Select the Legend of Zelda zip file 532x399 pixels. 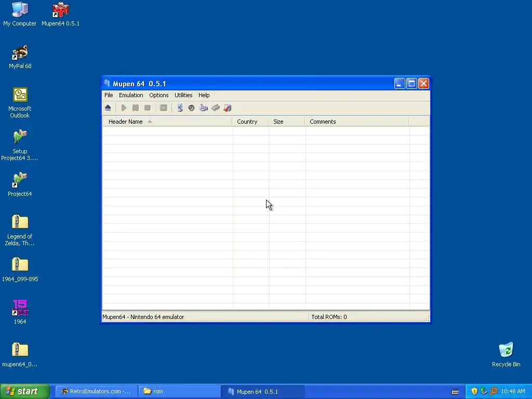(x=20, y=230)
